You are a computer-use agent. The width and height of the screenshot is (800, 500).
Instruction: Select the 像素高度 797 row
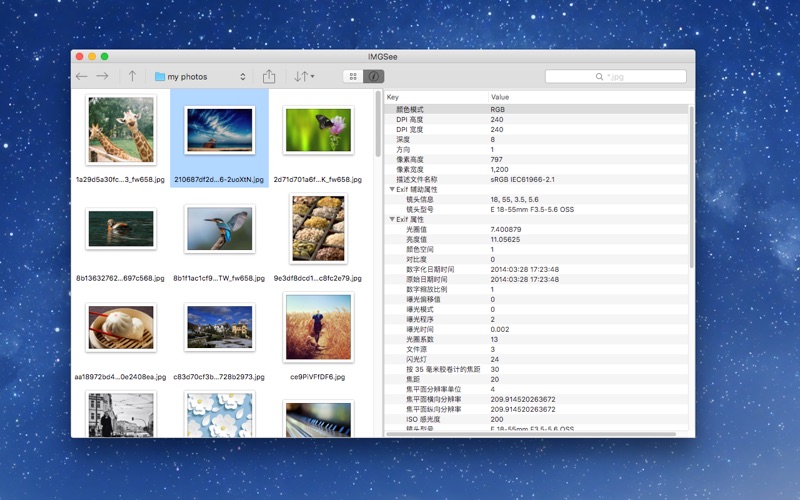537,159
